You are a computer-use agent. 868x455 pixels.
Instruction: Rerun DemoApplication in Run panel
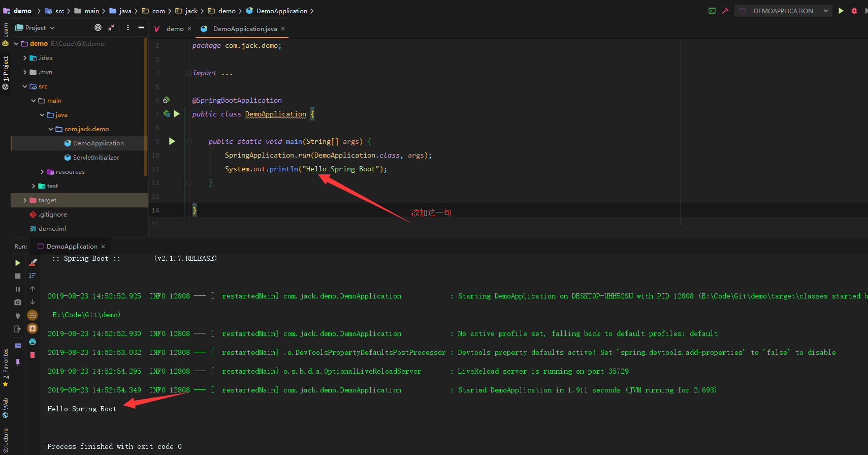click(x=18, y=263)
